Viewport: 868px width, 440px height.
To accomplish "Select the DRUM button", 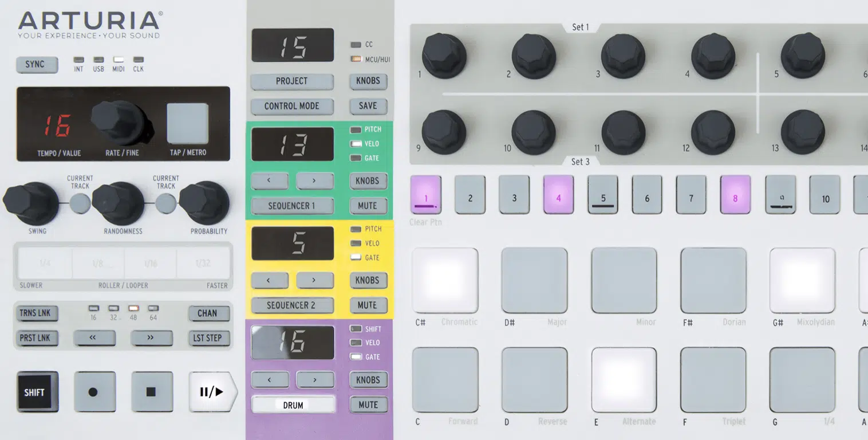I will 293,405.
